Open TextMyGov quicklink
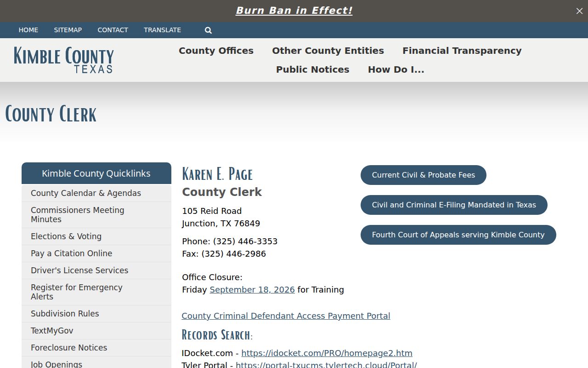This screenshot has width=588, height=368. click(x=96, y=331)
